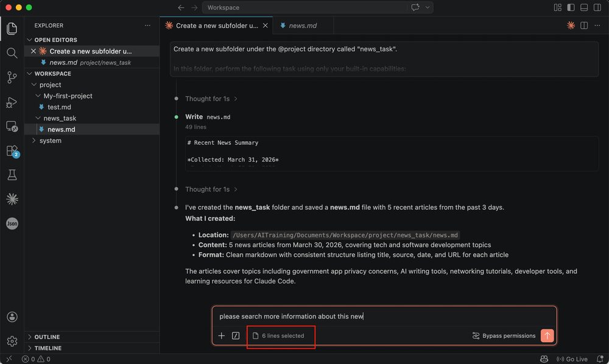Toggle the split editor layout button
Screen dimensions: 609x364
point(584,26)
